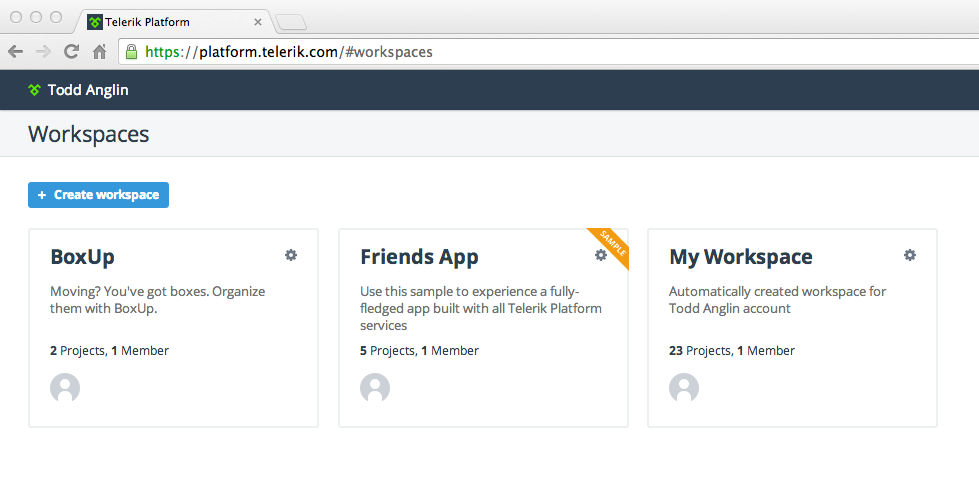Click the address bar URL field

point(548,52)
